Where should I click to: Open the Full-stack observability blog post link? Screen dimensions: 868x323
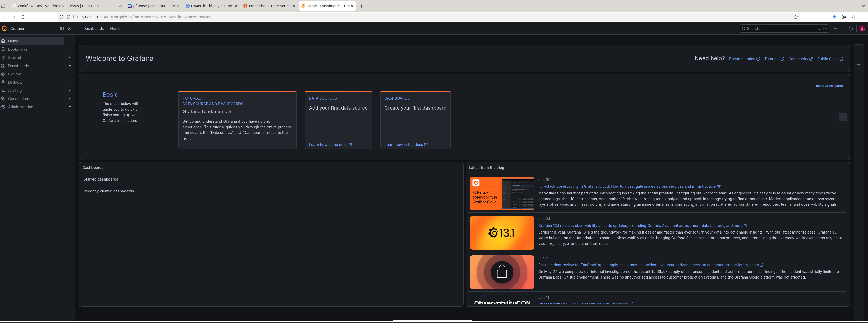[x=629, y=186]
